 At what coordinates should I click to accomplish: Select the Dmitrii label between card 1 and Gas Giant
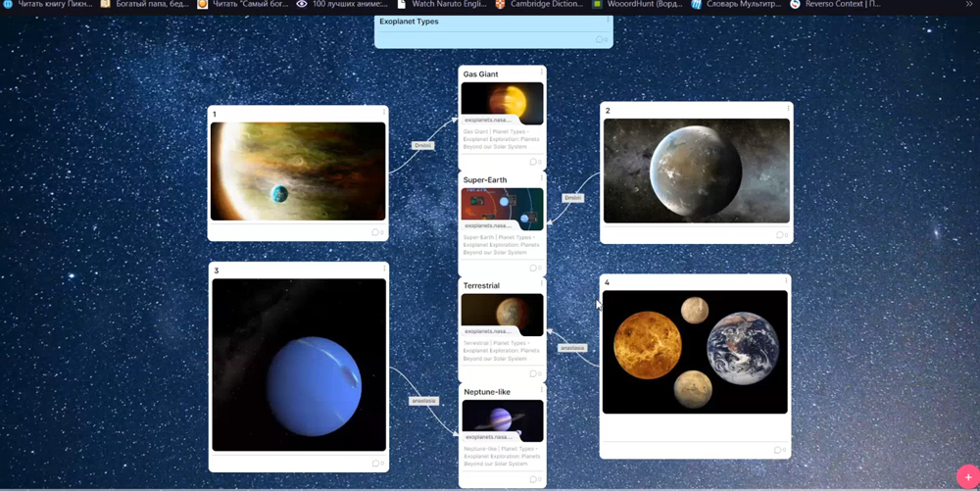click(x=423, y=146)
